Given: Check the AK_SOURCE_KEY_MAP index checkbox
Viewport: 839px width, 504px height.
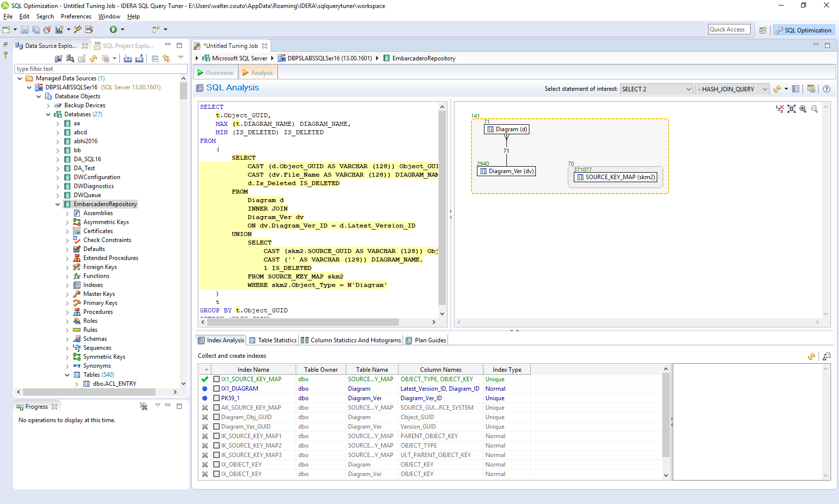Looking at the screenshot, I should pos(216,408).
